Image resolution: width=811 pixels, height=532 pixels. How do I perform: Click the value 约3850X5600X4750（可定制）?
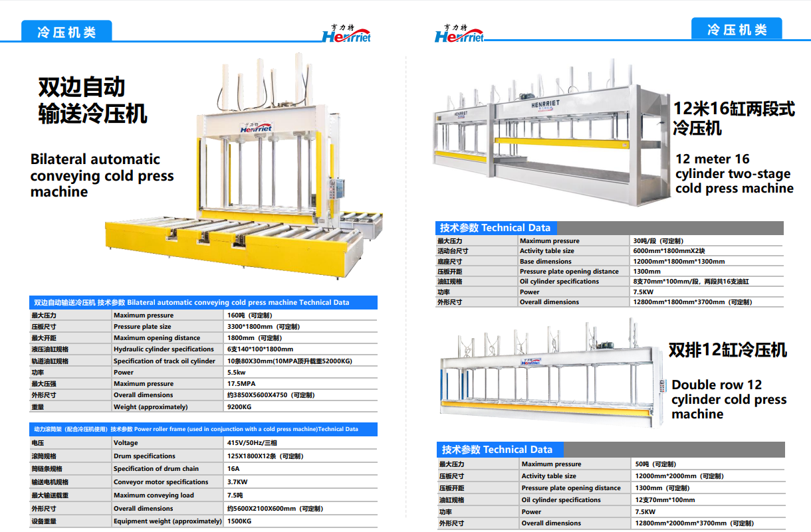271,395
